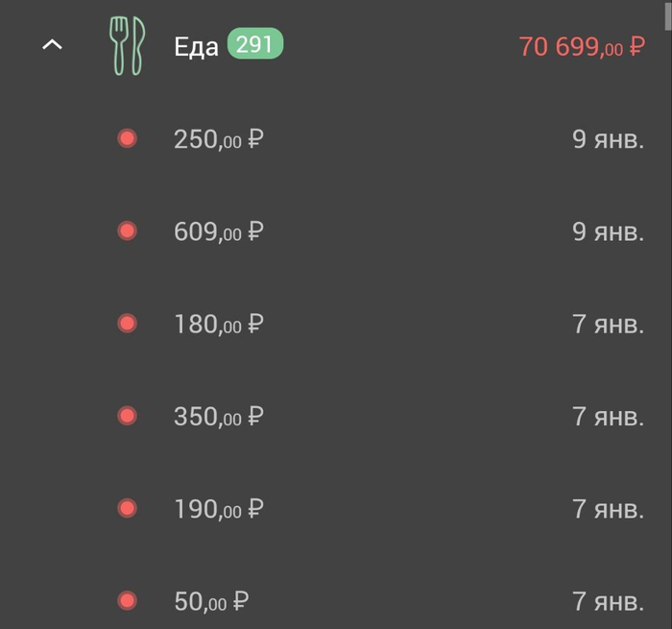Click the 7 янв. date of 350,00 ₽
672x629 pixels.
pyautogui.click(x=608, y=416)
